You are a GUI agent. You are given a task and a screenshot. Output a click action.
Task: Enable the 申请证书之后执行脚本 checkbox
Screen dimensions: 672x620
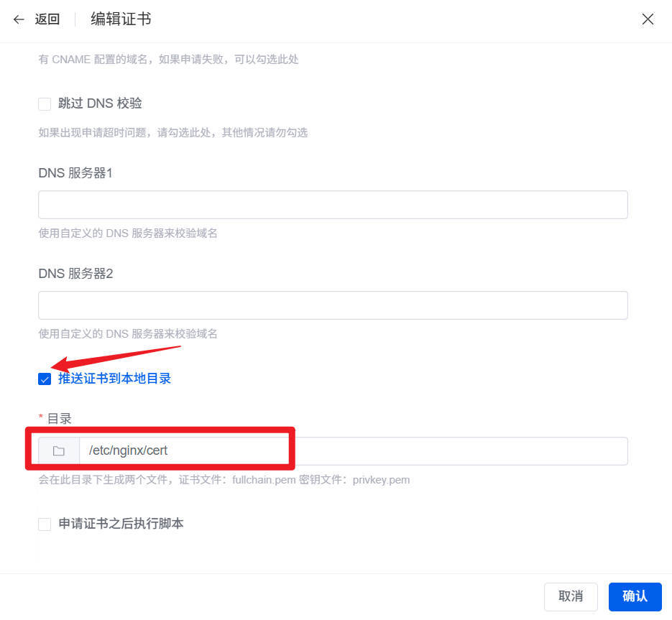pyautogui.click(x=45, y=524)
